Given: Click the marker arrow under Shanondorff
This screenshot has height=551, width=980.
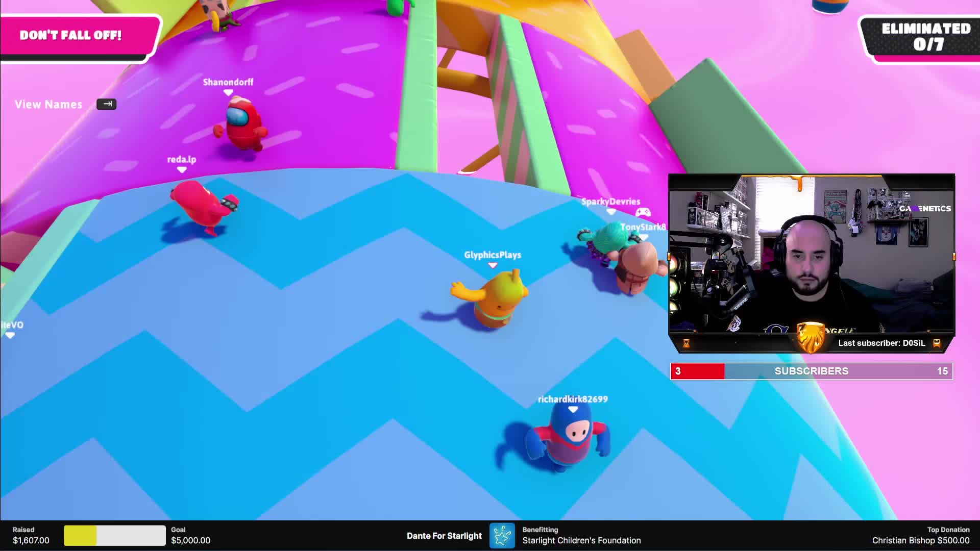Looking at the screenshot, I should 228,92.
